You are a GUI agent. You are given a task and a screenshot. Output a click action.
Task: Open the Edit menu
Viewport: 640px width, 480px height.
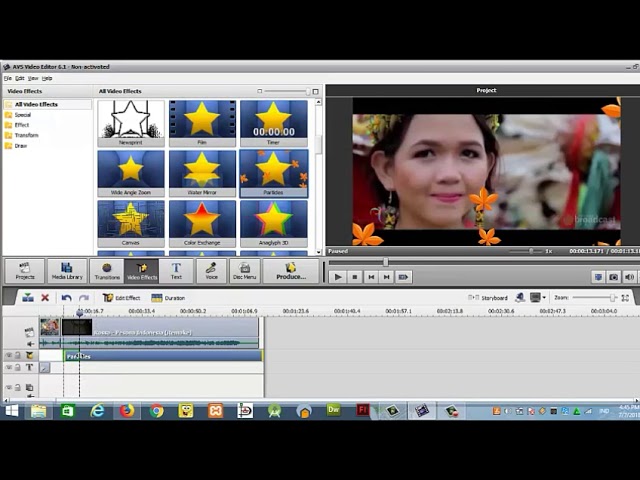pyautogui.click(x=20, y=78)
